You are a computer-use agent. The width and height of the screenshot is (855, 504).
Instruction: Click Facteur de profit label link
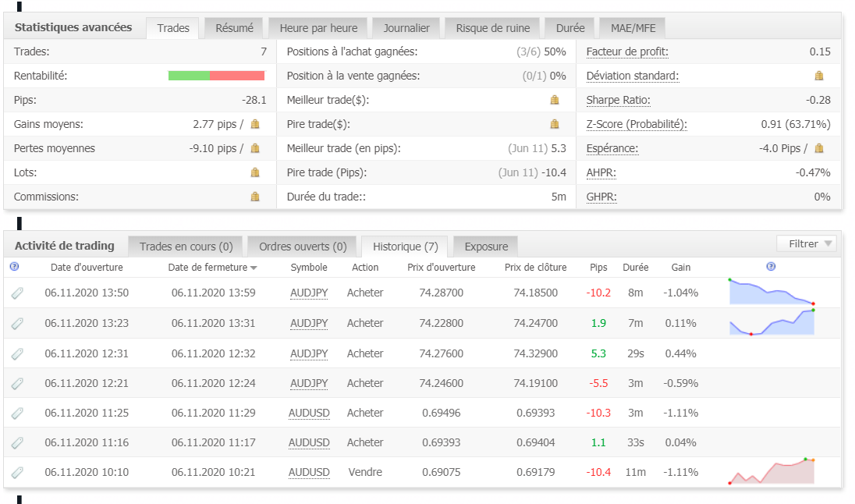pyautogui.click(x=627, y=51)
